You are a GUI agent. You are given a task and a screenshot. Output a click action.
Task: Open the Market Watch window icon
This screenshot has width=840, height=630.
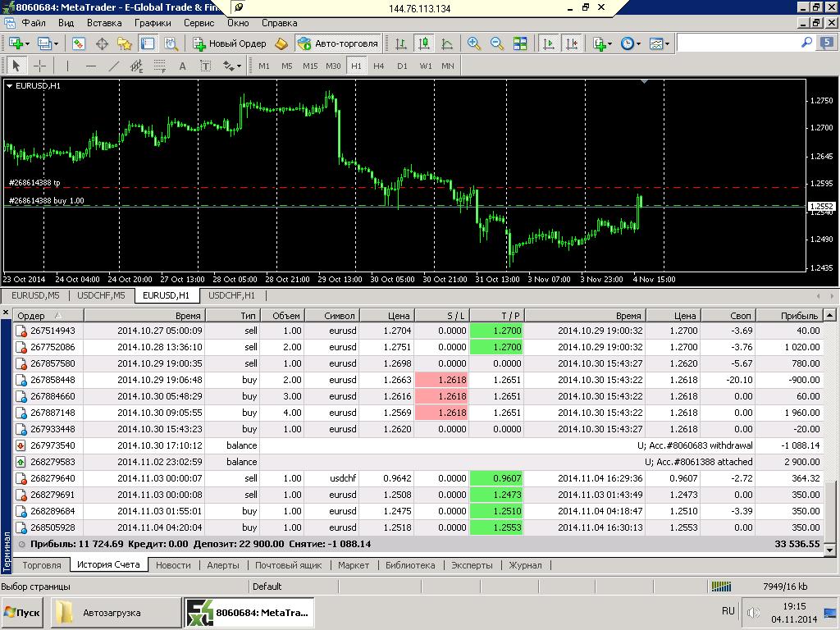point(79,43)
